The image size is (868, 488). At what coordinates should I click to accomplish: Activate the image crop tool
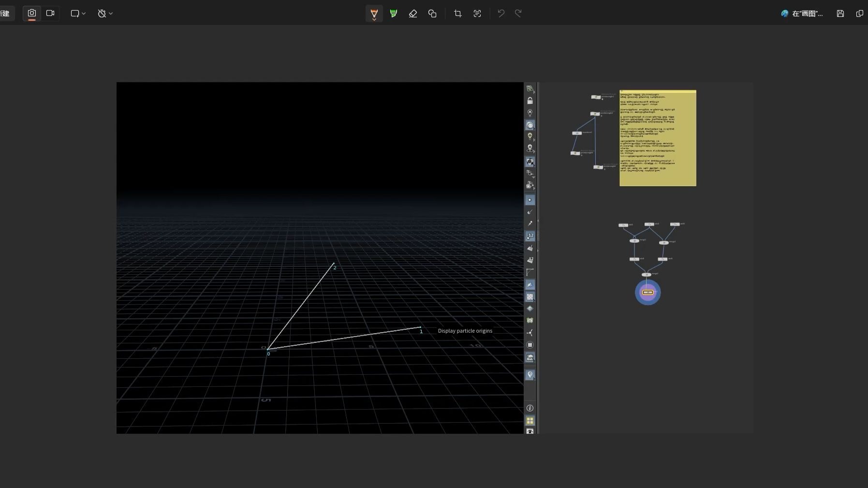[457, 14]
